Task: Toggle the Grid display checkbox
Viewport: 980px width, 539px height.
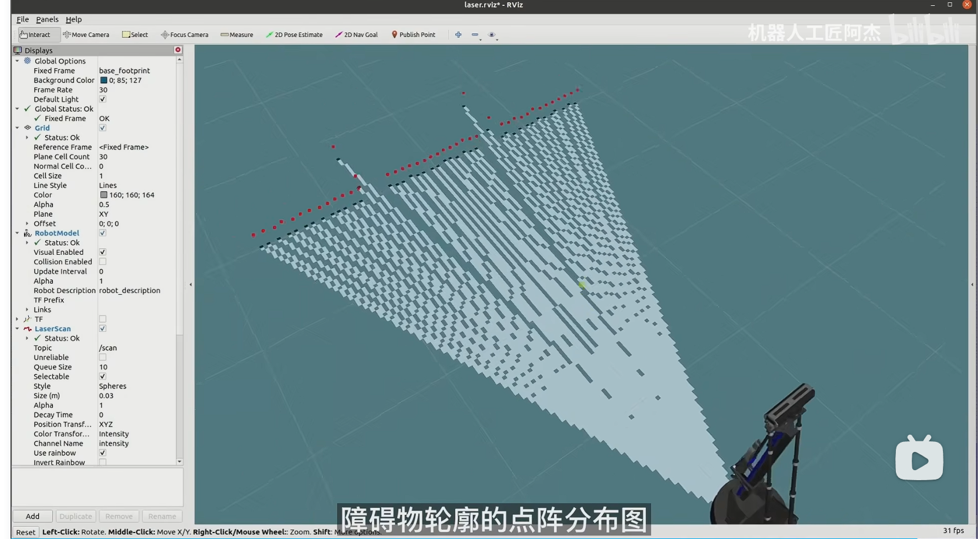Action: pos(103,128)
